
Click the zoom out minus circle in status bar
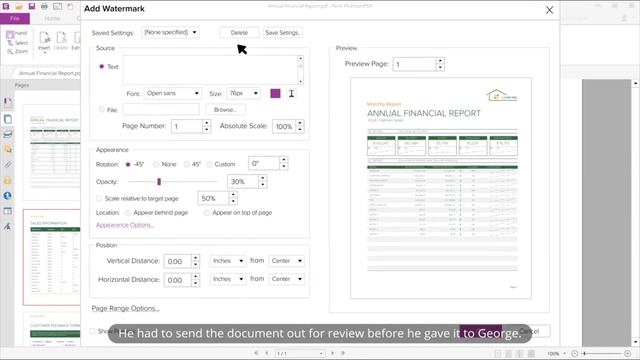(x=574, y=353)
